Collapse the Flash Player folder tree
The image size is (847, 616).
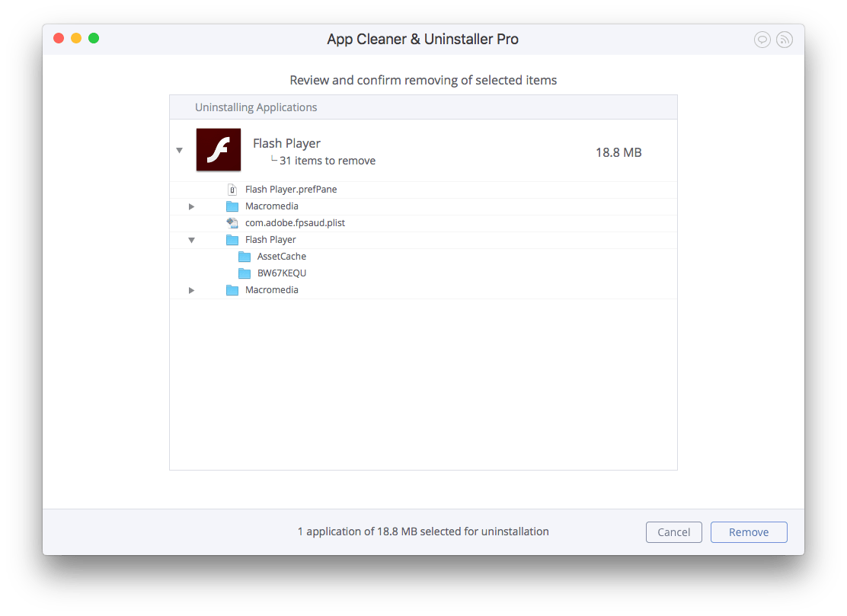coord(191,239)
